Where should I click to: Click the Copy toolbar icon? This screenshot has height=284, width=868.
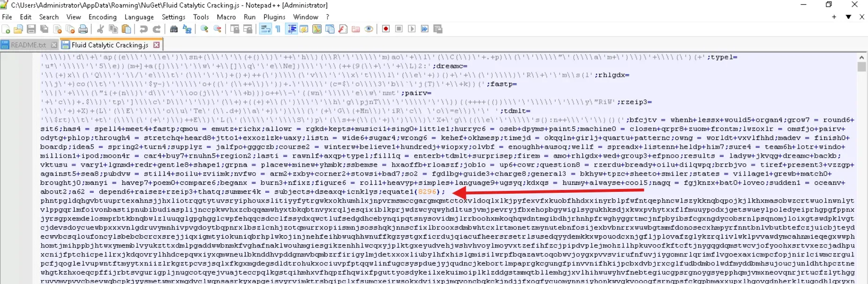(x=113, y=29)
